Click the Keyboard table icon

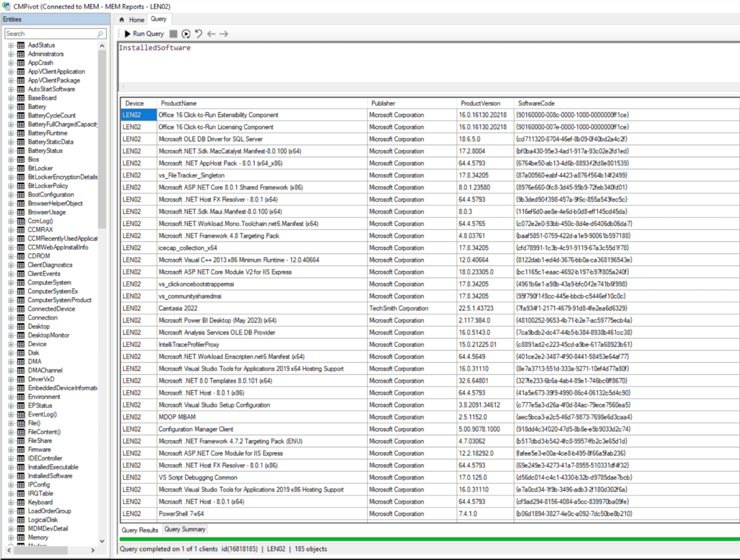21,502
